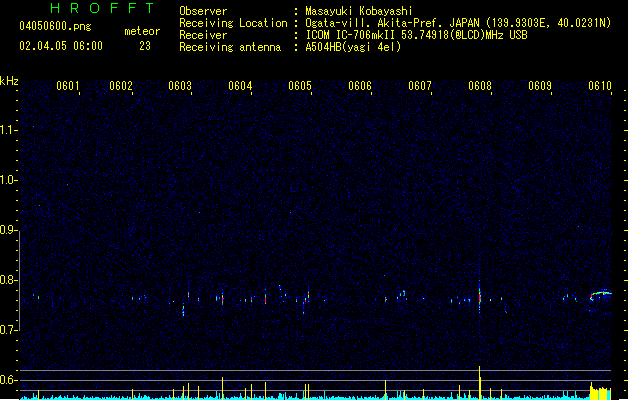The height and width of the screenshot is (400, 629).
Task: Click receiver text ICOM IC-706mkII
Action: pyautogui.click(x=350, y=35)
